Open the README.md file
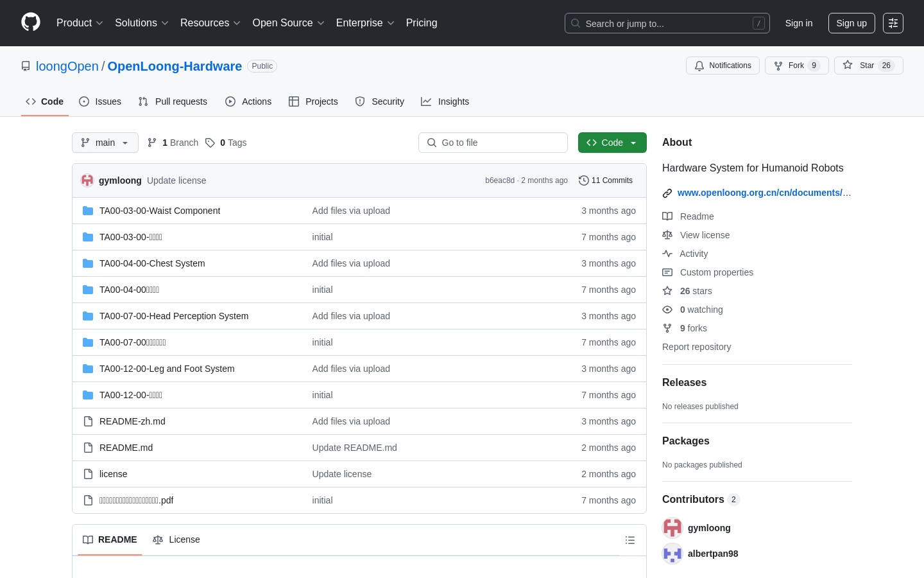Screen dimensions: 924x578 click(x=126, y=448)
